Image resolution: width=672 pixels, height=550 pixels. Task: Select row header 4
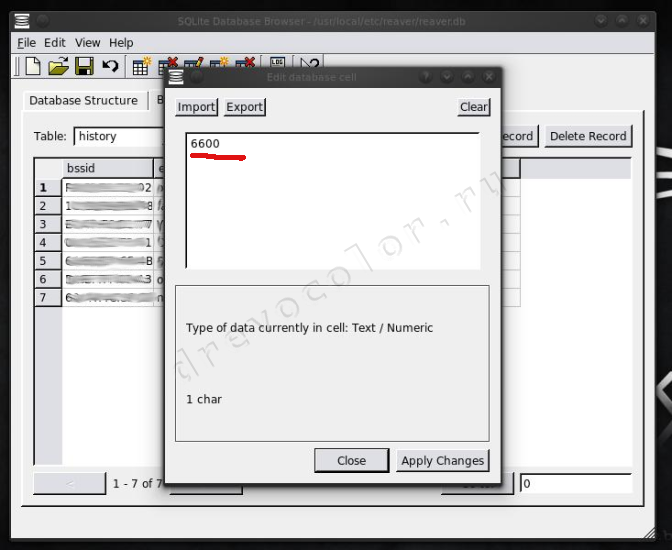click(x=48, y=243)
